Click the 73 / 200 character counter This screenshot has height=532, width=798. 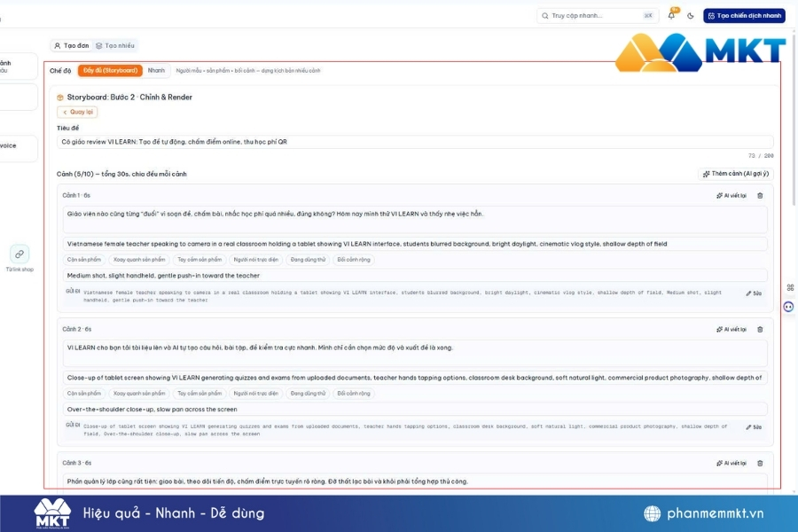click(x=761, y=156)
